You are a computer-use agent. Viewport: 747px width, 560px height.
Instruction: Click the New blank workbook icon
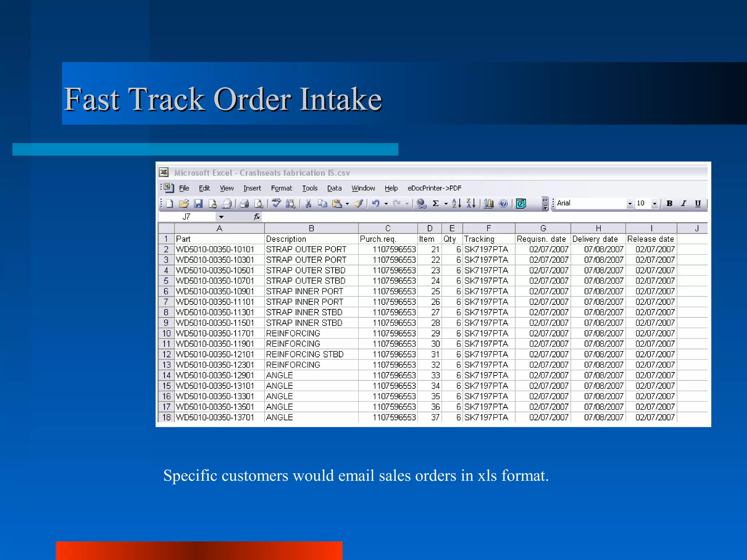click(x=170, y=203)
